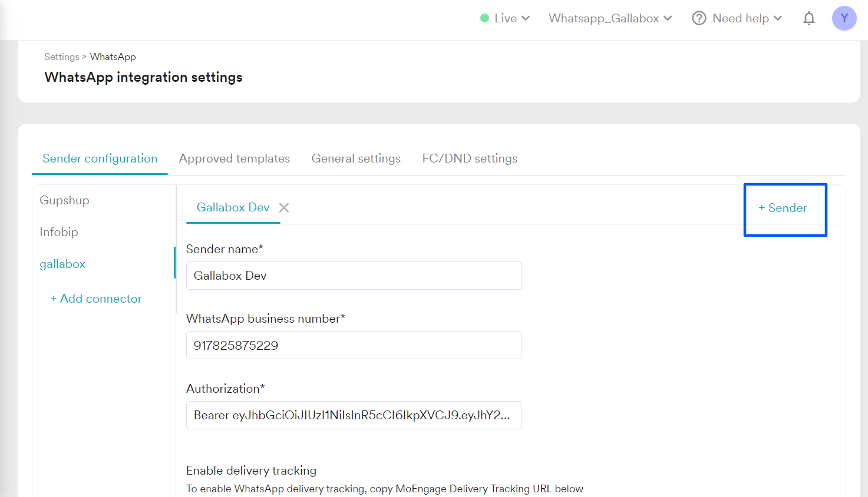Add a new sender with + Sender
Viewport: 868px width, 497px height.
pyautogui.click(x=783, y=208)
